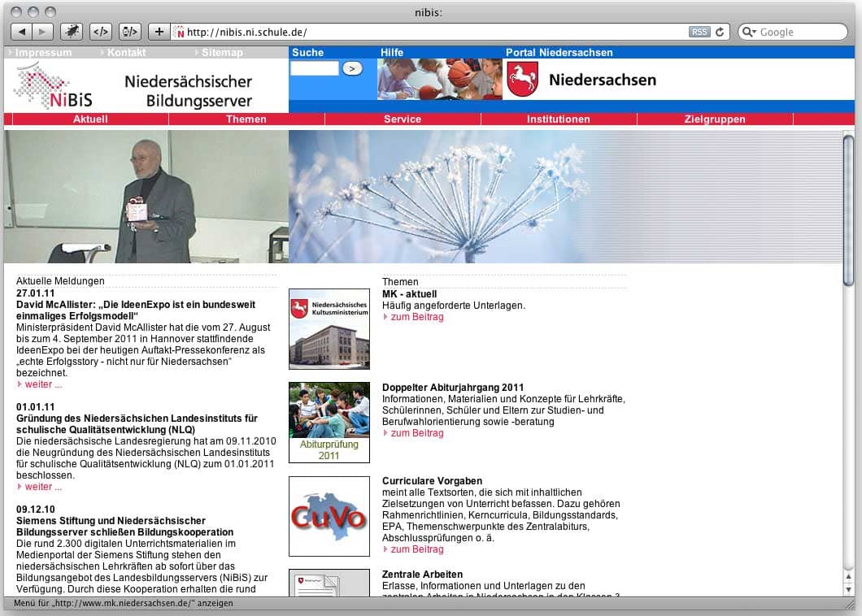Open the Google search magnifier dropdown
The width and height of the screenshot is (862, 616).
(x=749, y=33)
